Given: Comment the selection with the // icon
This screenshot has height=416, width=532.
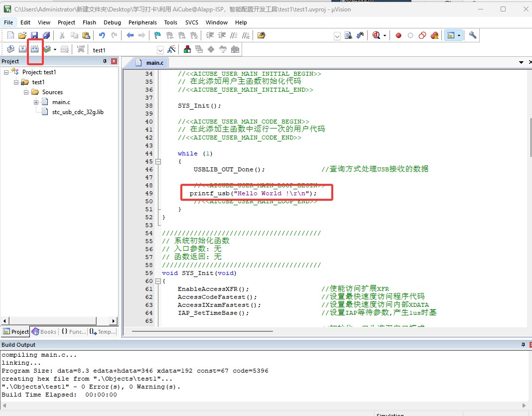Looking at the screenshot, I should (234, 35).
